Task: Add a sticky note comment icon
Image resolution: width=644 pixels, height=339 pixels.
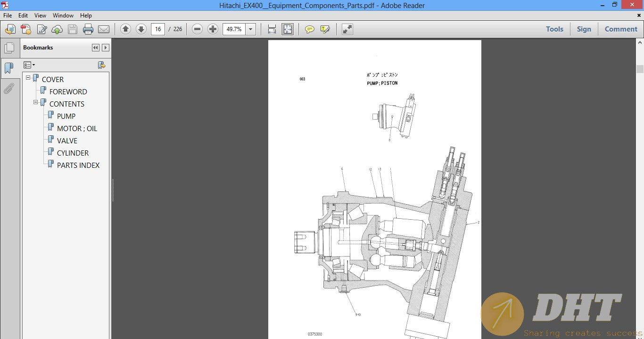Action: point(310,29)
